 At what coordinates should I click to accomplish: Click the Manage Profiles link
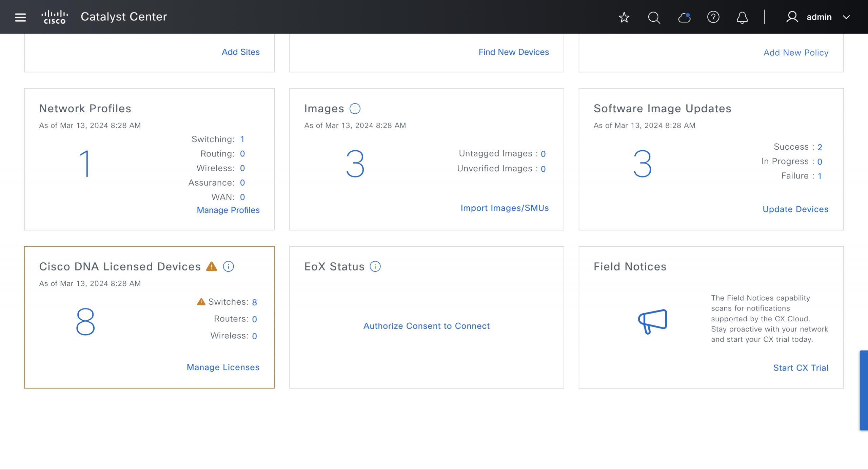[x=228, y=210]
